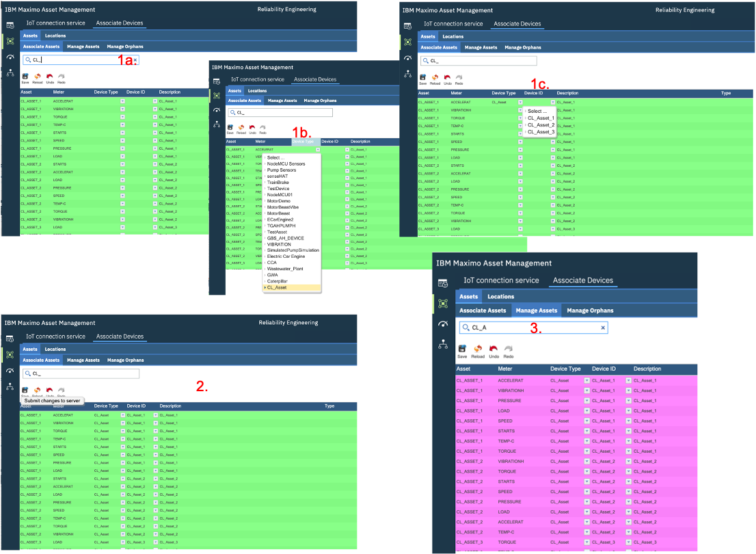756x554 pixels.
Task: Click Save icon in the top-right window
Action: pyautogui.click(x=423, y=77)
